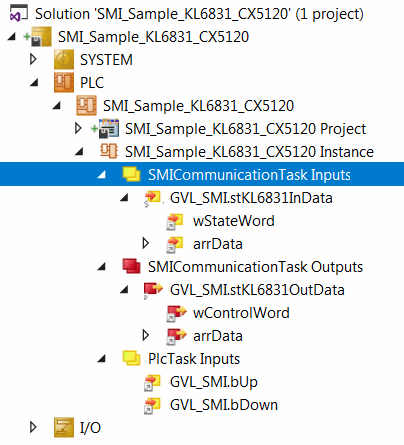This screenshot has height=445, width=404.
Task: Click the red SMICommunicationTask Outputs icon
Action: click(131, 267)
